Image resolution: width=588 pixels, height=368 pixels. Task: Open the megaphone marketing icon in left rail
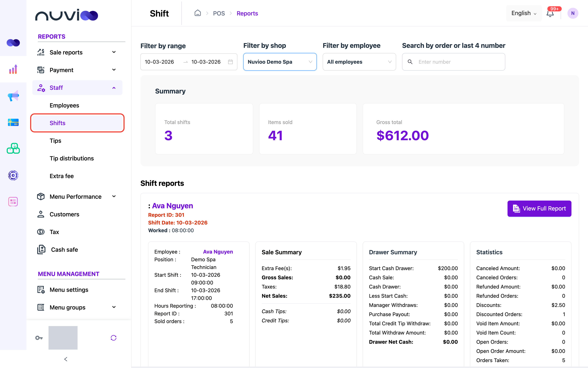(x=13, y=96)
